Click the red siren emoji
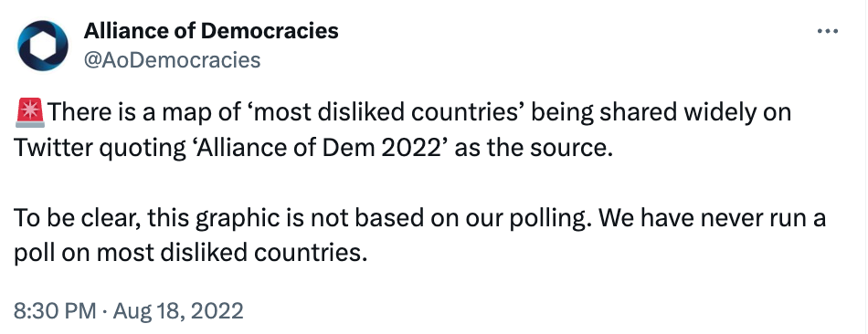868x334 pixels. pyautogui.click(x=30, y=113)
